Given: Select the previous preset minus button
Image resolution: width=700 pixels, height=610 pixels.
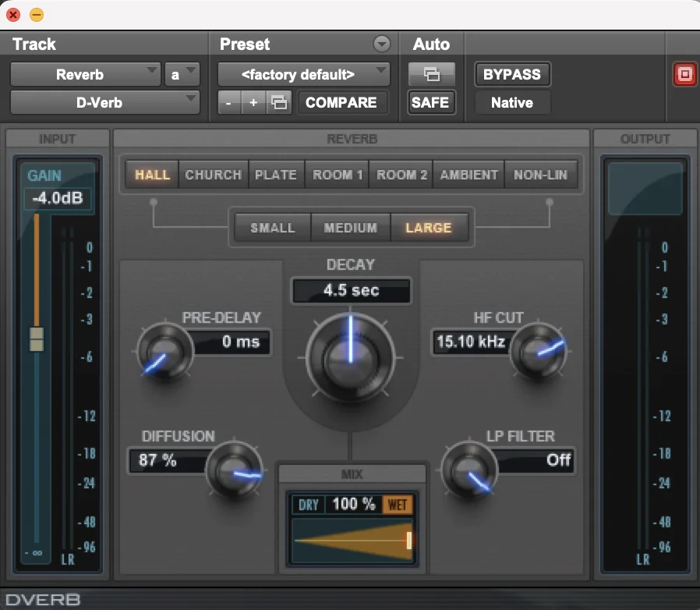Looking at the screenshot, I should point(228,103).
